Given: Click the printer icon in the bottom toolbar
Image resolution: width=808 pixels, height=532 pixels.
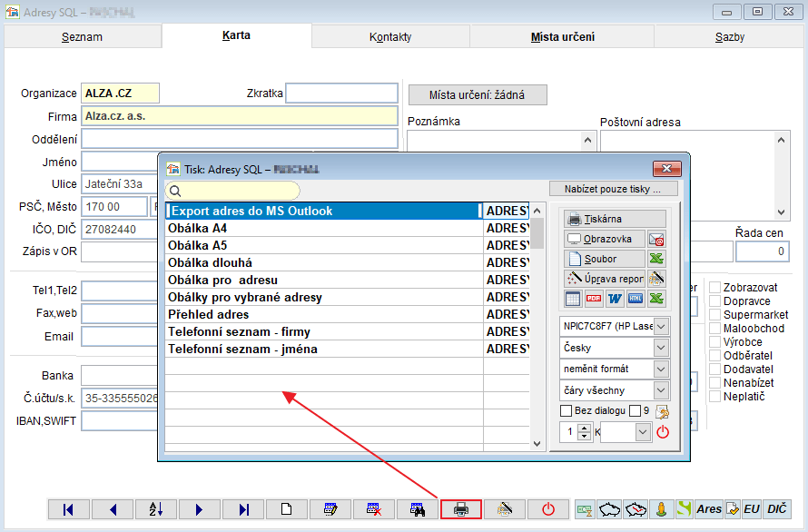Looking at the screenshot, I should 461,509.
